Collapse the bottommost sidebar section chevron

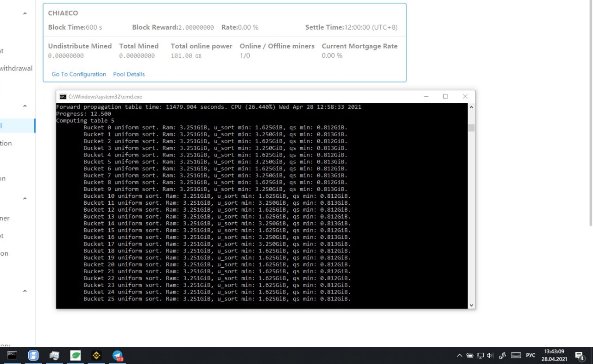[25, 291]
